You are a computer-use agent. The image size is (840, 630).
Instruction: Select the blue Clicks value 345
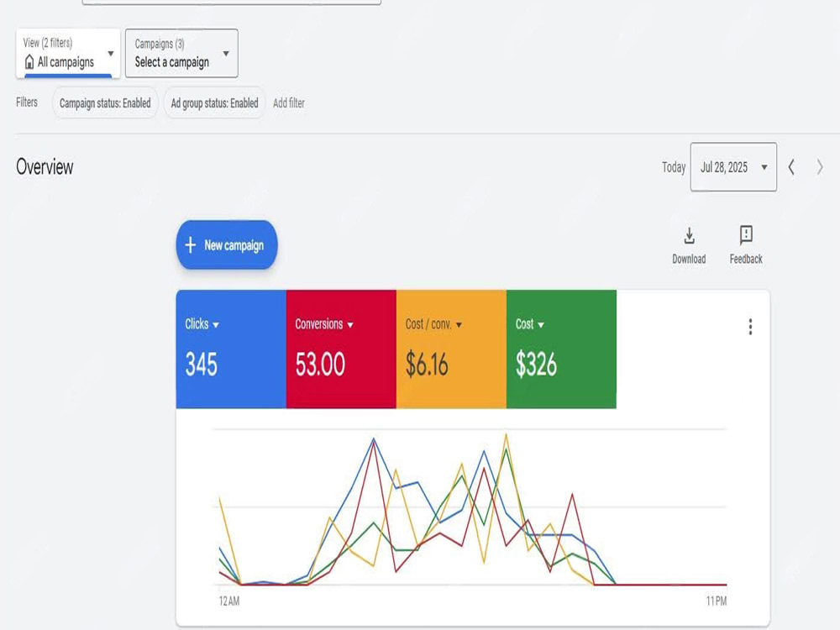(x=202, y=365)
